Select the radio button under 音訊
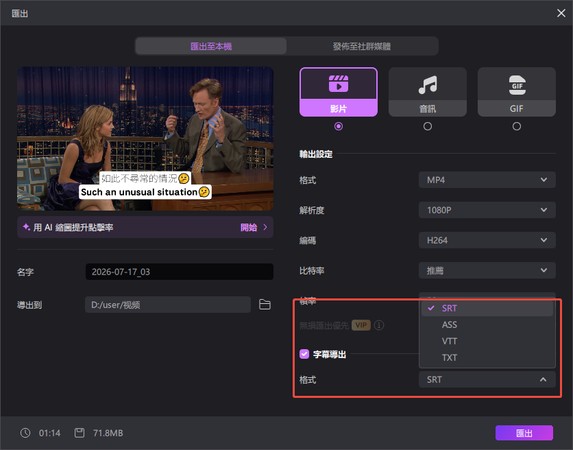The height and width of the screenshot is (450, 573). (428, 126)
